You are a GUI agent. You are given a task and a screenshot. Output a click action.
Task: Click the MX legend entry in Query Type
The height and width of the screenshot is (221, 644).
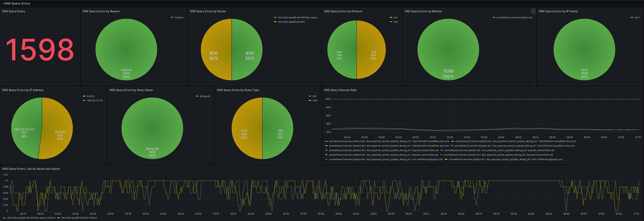click(x=314, y=96)
